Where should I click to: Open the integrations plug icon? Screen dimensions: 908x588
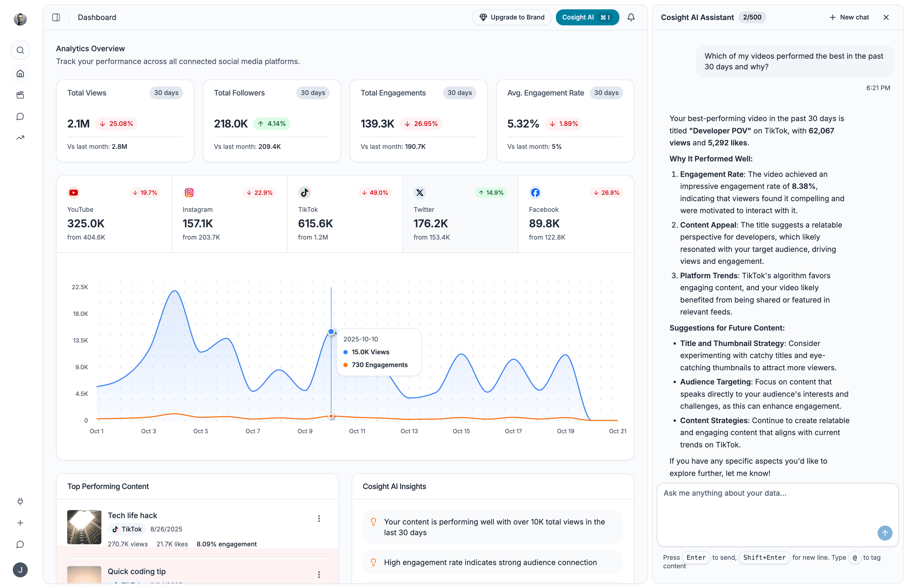(x=20, y=501)
